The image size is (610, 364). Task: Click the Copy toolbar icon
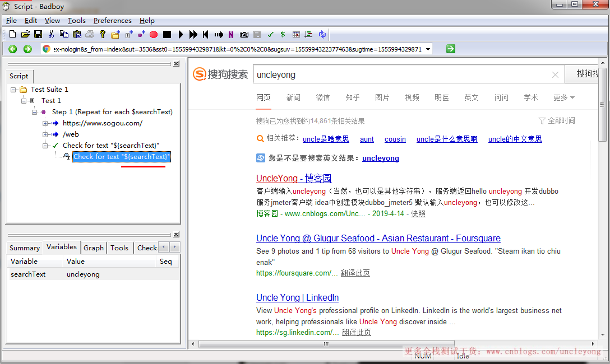64,34
